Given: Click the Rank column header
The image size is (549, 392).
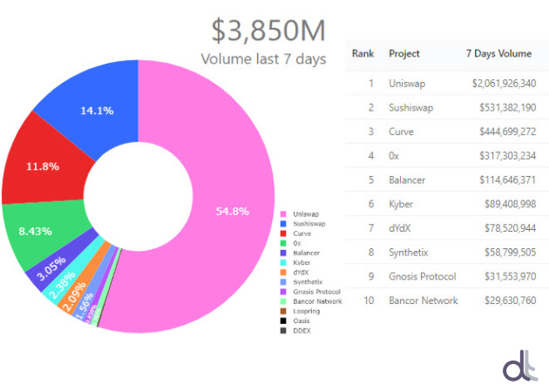Looking at the screenshot, I should 363,53.
